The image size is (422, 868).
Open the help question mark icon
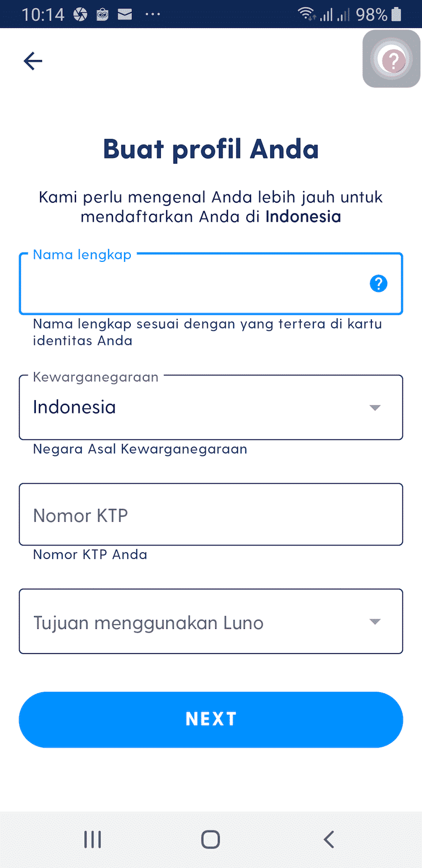pos(392,59)
